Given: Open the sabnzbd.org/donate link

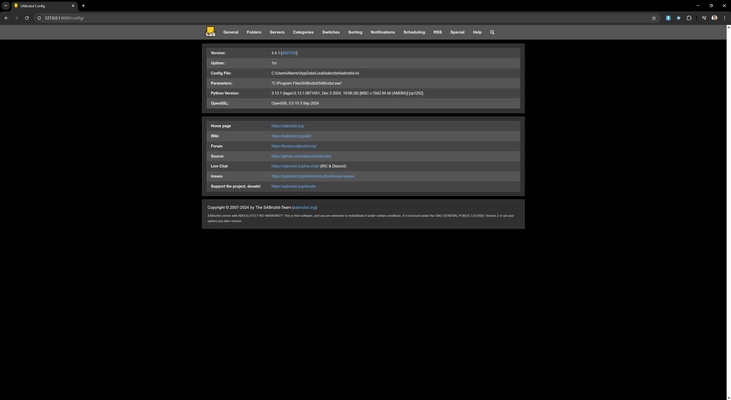Looking at the screenshot, I should 293,186.
